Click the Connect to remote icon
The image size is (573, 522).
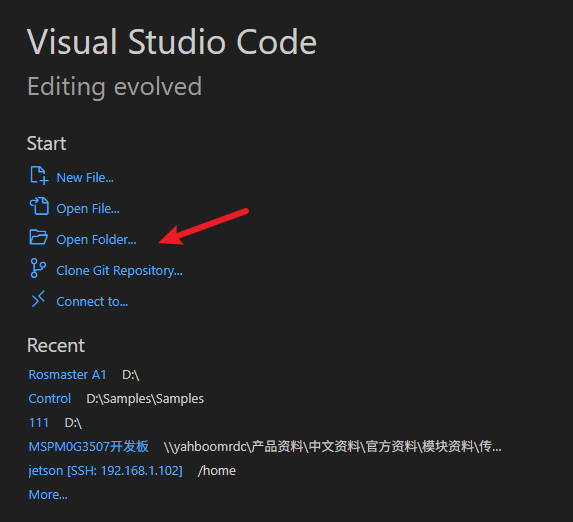tap(38, 299)
